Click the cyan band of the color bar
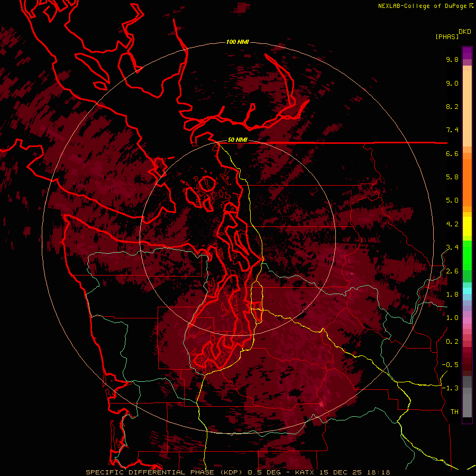This screenshot has height=476, width=476. coord(467,290)
